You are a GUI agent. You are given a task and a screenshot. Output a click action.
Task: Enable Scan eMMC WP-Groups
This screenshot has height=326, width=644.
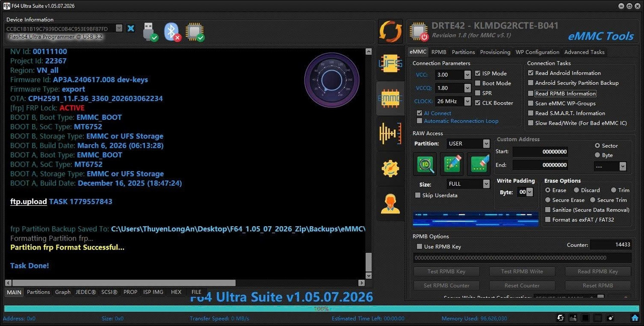[x=530, y=103]
